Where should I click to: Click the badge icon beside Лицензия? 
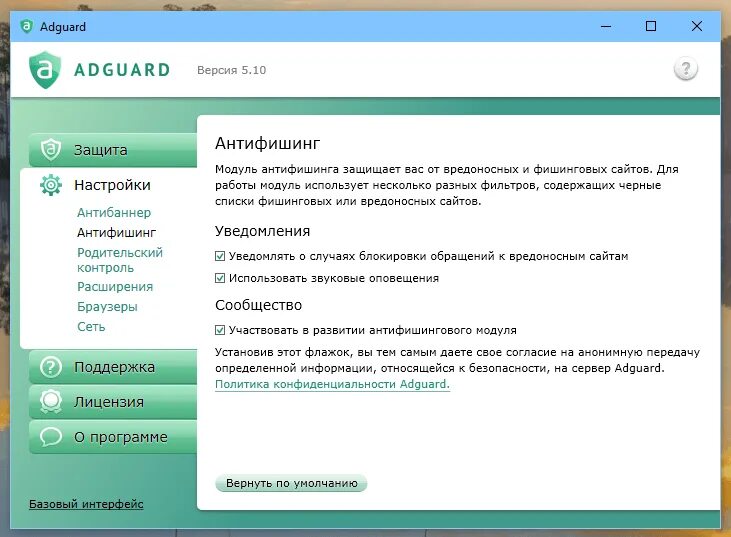(50, 402)
